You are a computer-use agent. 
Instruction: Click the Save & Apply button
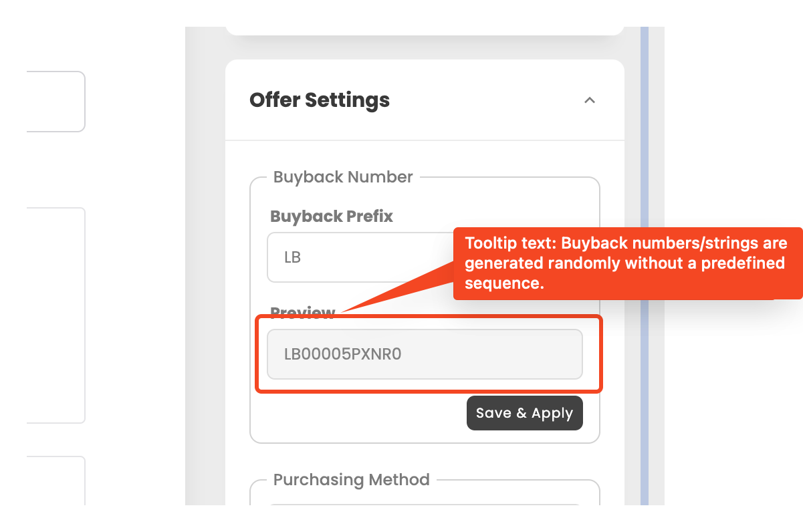(524, 413)
